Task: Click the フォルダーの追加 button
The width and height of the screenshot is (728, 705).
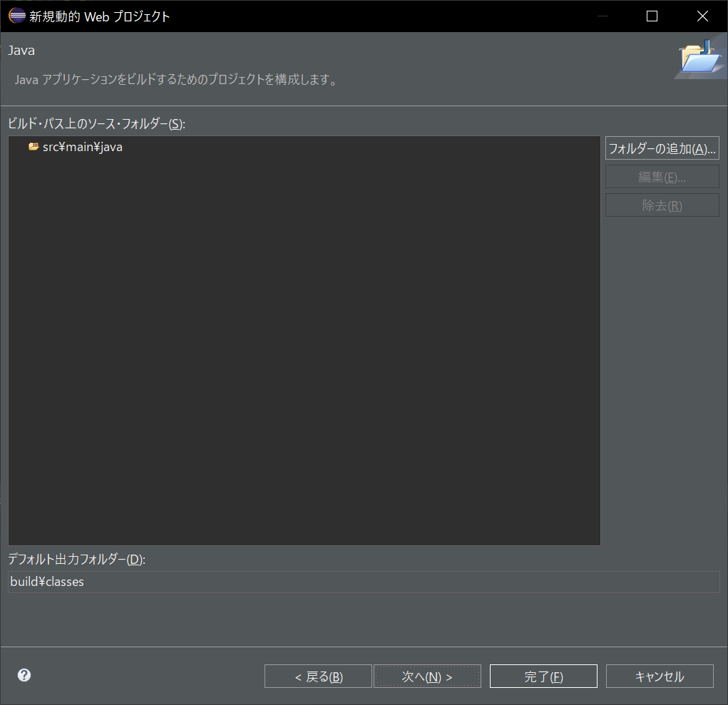Action: (x=662, y=148)
